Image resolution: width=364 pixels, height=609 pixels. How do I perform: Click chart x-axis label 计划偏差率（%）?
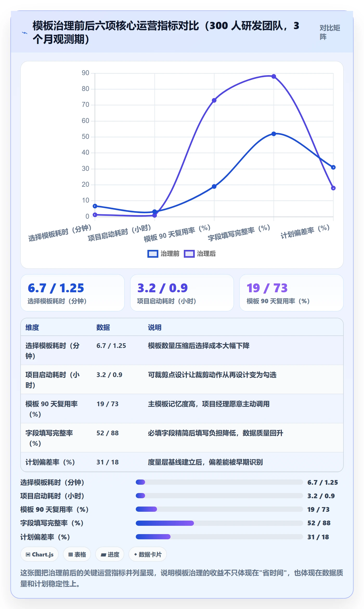pos(305,231)
